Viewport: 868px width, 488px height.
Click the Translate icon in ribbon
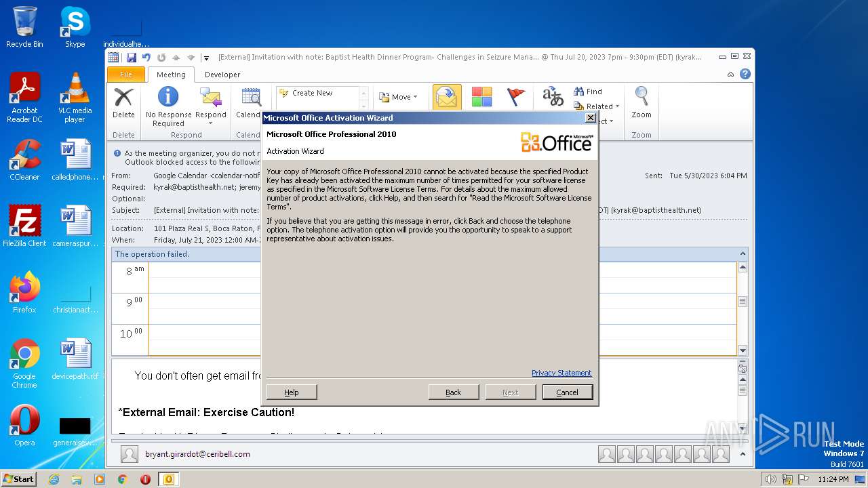click(x=553, y=97)
